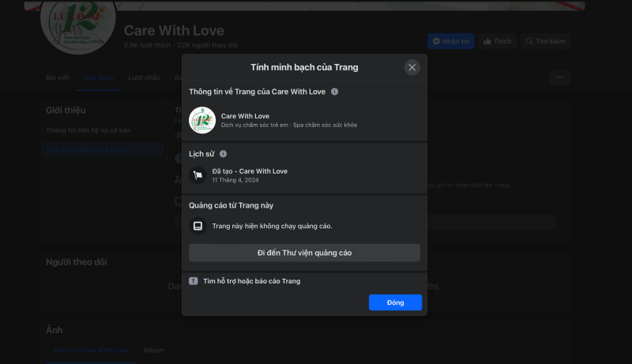Open Tìm hỗ trợ hoặc báo cáo Trang
The height and width of the screenshot is (364, 632).
251,281
